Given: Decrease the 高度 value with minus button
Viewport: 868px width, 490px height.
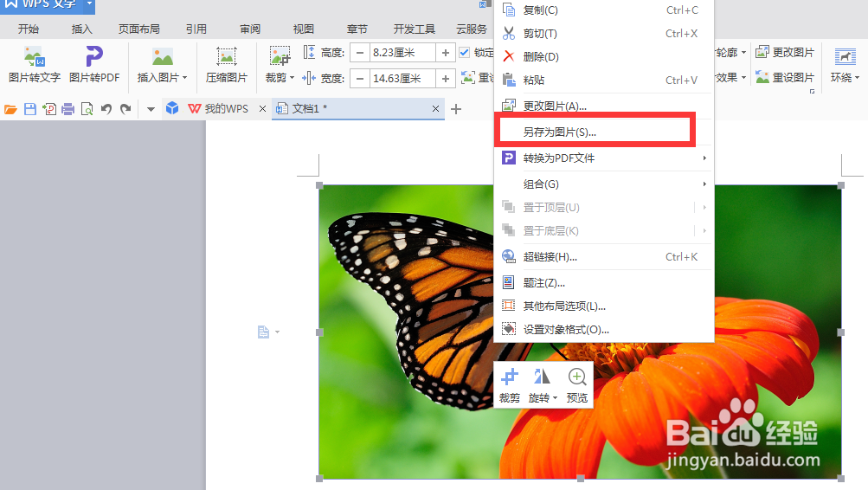Looking at the screenshot, I should click(360, 53).
